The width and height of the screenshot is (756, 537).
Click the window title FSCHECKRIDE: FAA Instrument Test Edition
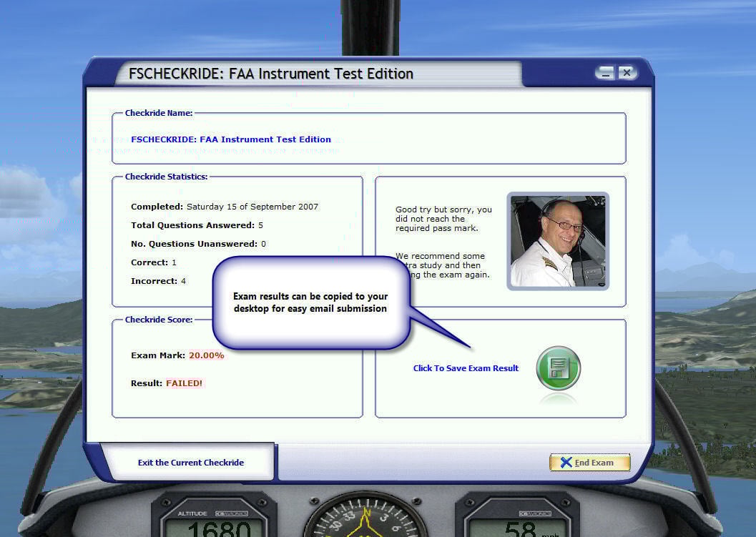click(x=271, y=74)
